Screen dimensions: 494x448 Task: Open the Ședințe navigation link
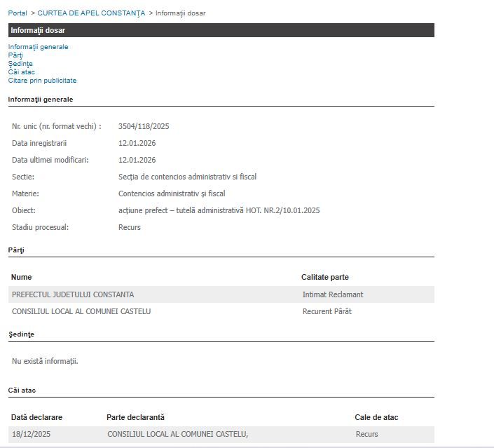pos(20,64)
